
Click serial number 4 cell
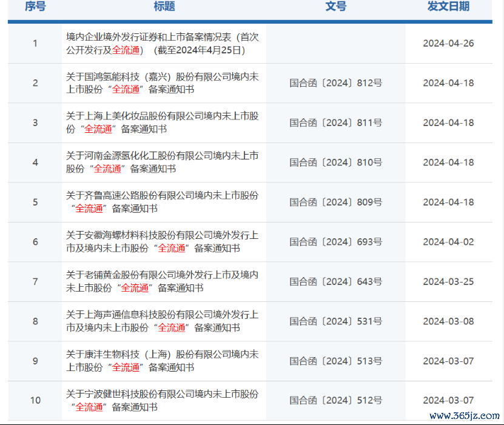click(x=35, y=162)
